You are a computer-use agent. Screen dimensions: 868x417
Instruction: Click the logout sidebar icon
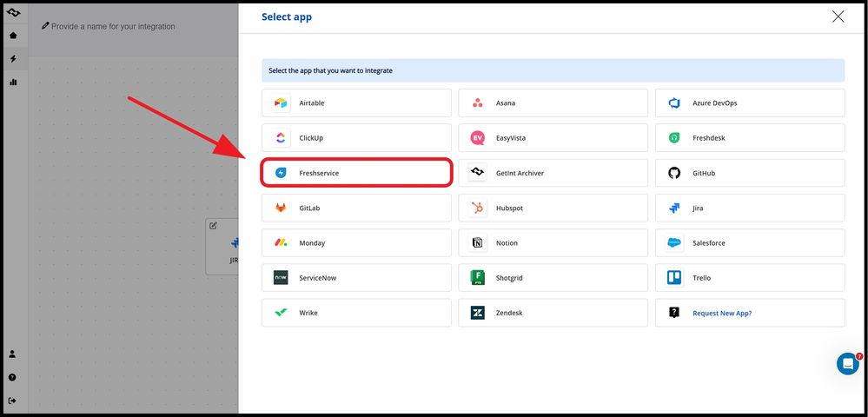point(13,401)
